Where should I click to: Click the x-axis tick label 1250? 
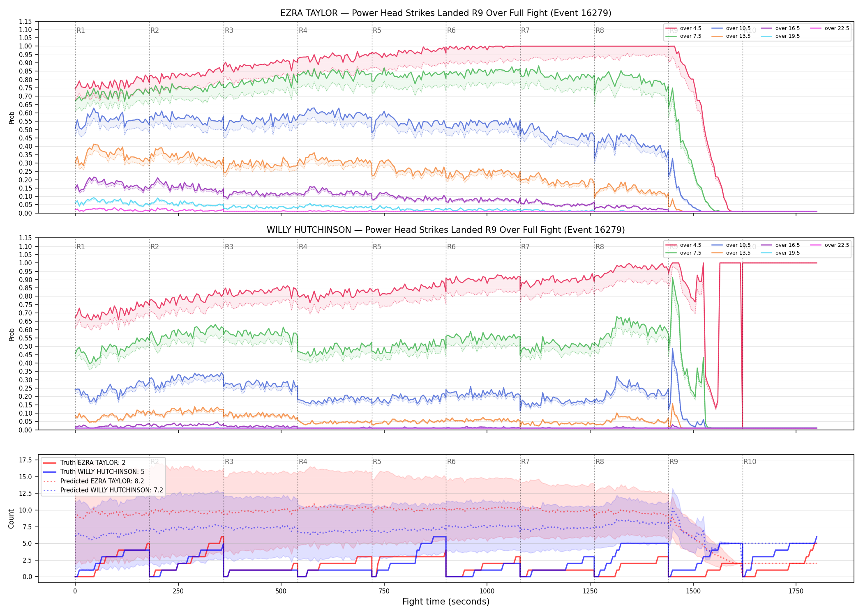pyautogui.click(x=590, y=591)
